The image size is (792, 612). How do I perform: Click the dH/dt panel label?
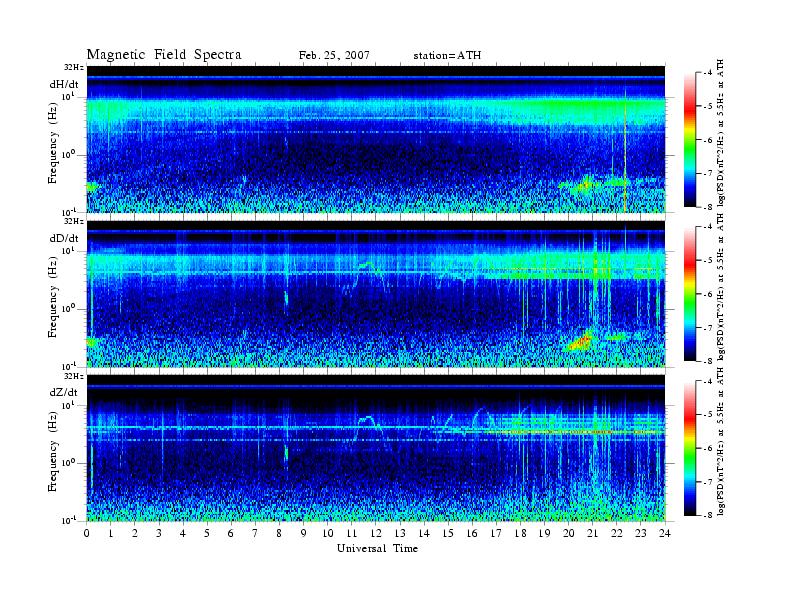[64, 84]
